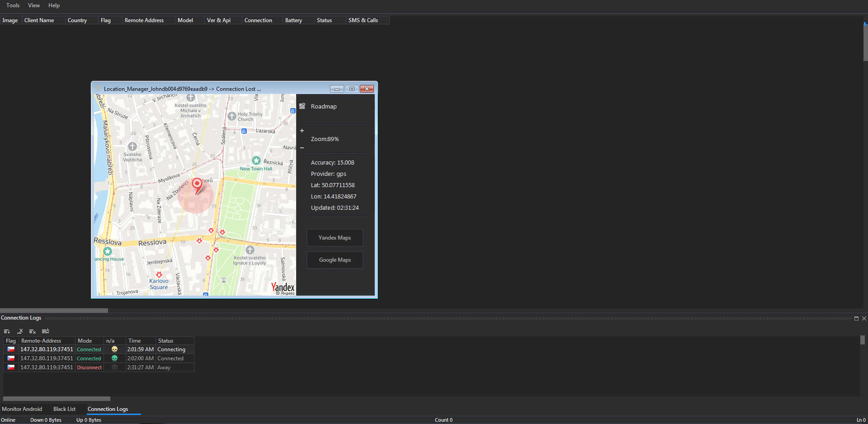868x424 pixels.
Task: Open the View menu
Action: click(34, 5)
